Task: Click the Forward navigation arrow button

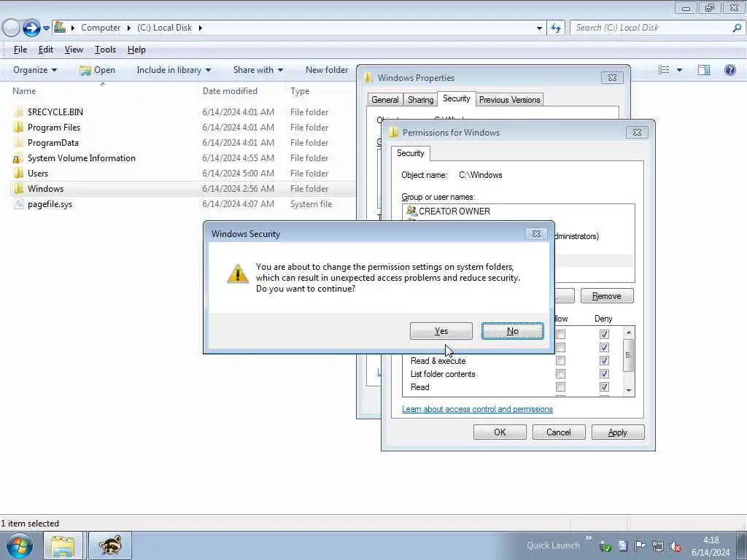Action: click(x=31, y=28)
